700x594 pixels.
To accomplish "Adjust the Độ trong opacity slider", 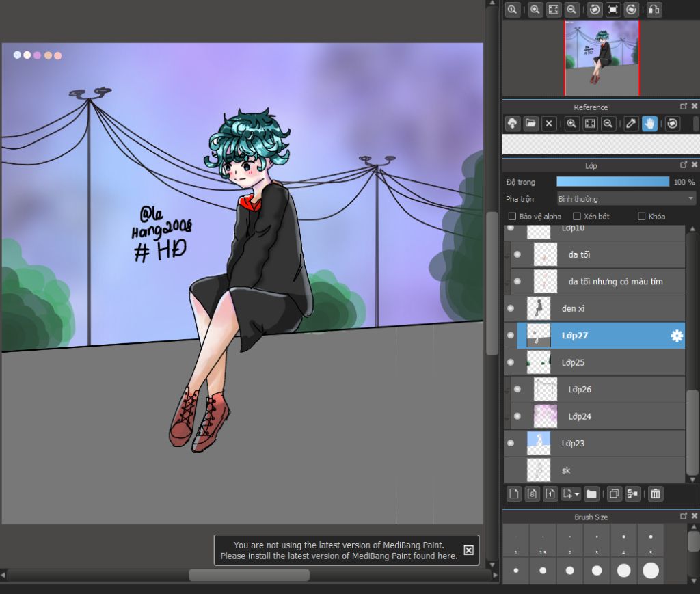I will pyautogui.click(x=612, y=182).
